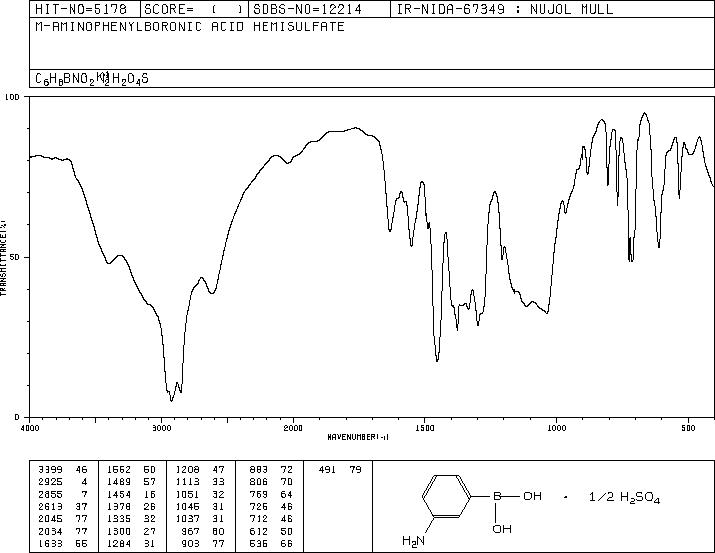Click the boron atom B in structure
Image resolution: width=715 pixels, height=553 pixels.
click(497, 496)
